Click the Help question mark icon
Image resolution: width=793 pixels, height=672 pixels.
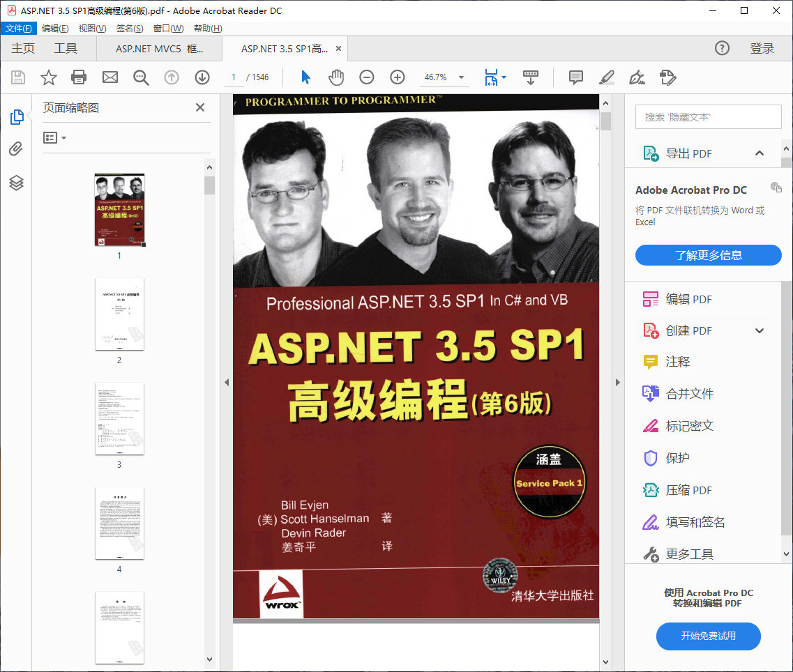point(722,48)
